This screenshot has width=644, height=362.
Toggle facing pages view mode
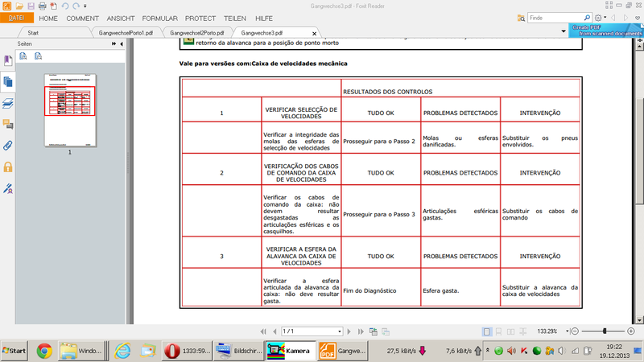click(x=511, y=331)
